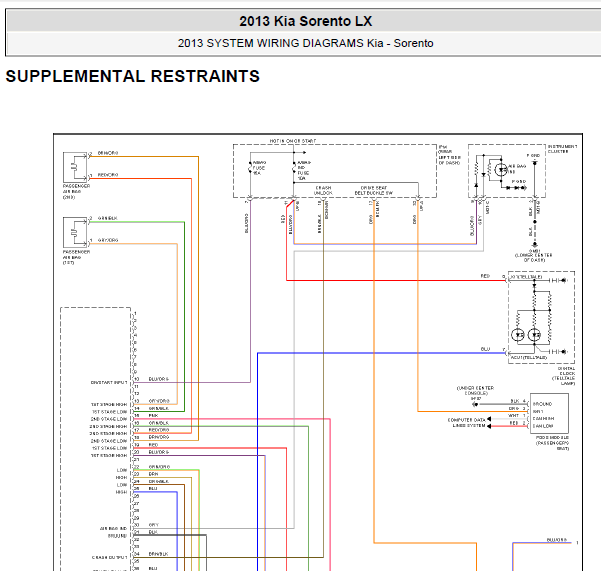Click the 1st passenger air bag squib symbol
601x571 pixels.
pyautogui.click(x=75, y=232)
